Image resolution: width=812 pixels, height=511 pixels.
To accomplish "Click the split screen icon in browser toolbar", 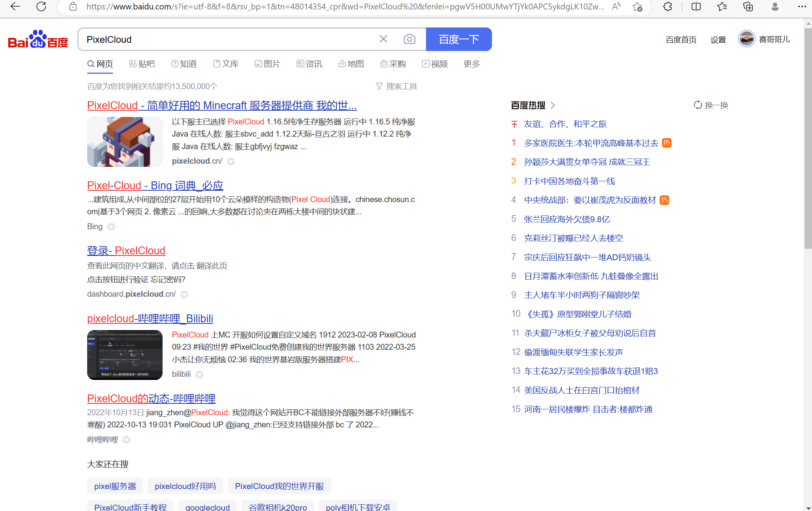I will [695, 7].
